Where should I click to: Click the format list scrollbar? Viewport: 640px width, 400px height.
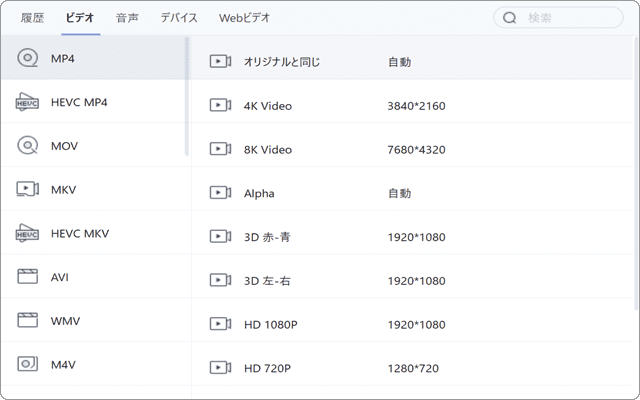[187, 96]
